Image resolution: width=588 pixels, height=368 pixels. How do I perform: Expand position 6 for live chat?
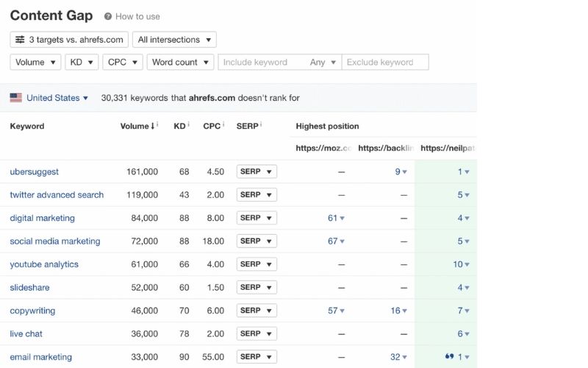(464, 334)
